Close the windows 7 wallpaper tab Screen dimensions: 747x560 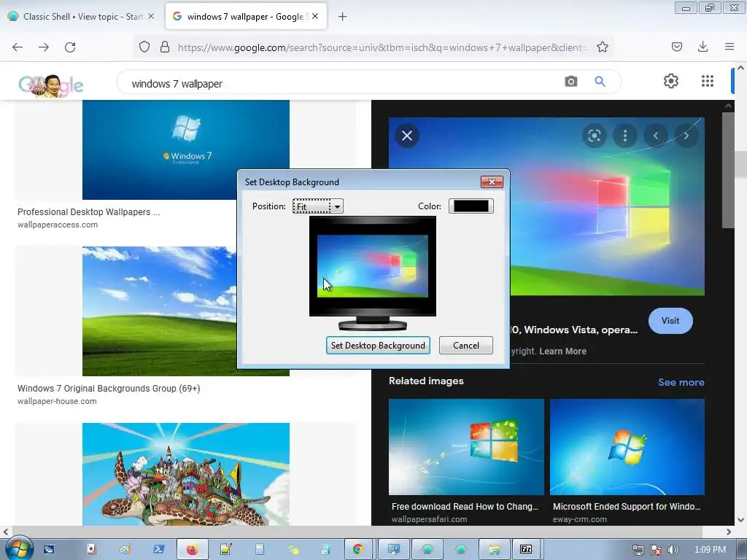pos(315,17)
